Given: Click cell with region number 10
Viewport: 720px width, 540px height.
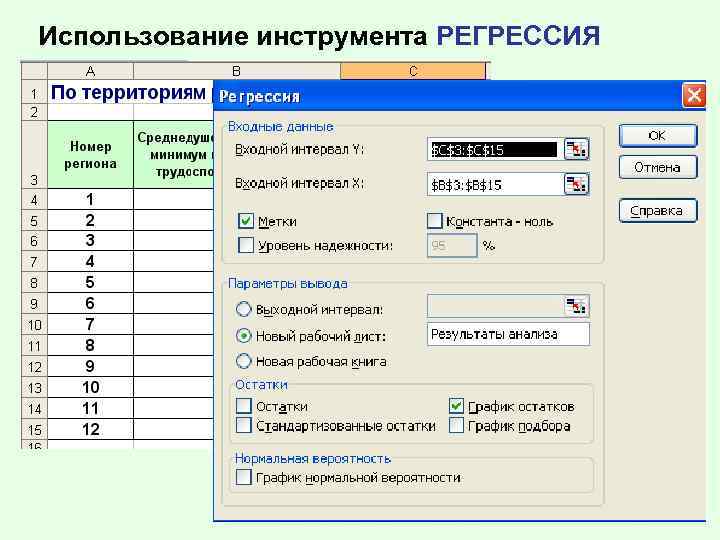Looking at the screenshot, I should point(90,387).
